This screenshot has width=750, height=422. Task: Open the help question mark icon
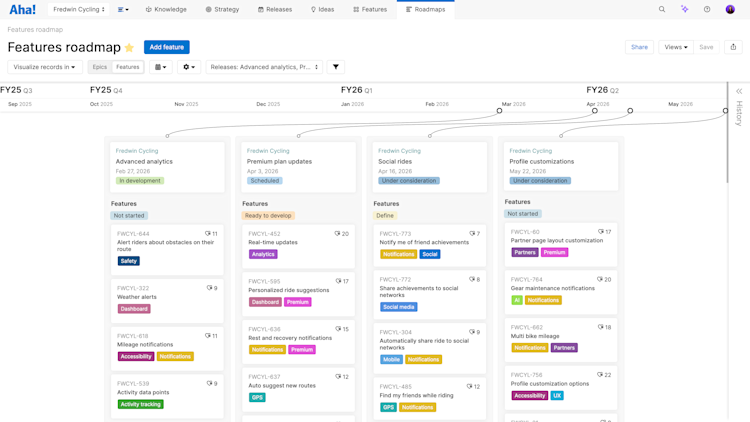pyautogui.click(x=707, y=9)
